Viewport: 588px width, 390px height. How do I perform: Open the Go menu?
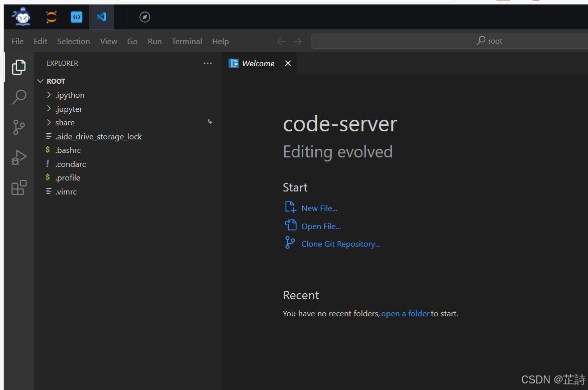(x=132, y=41)
